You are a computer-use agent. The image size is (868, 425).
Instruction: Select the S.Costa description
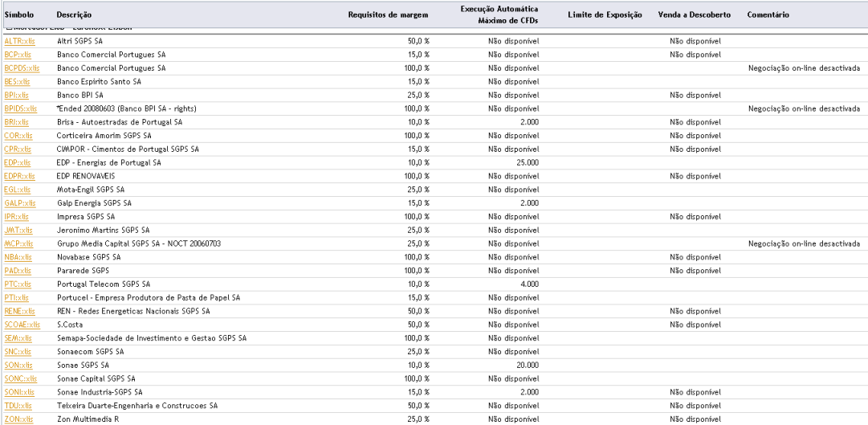coord(70,325)
